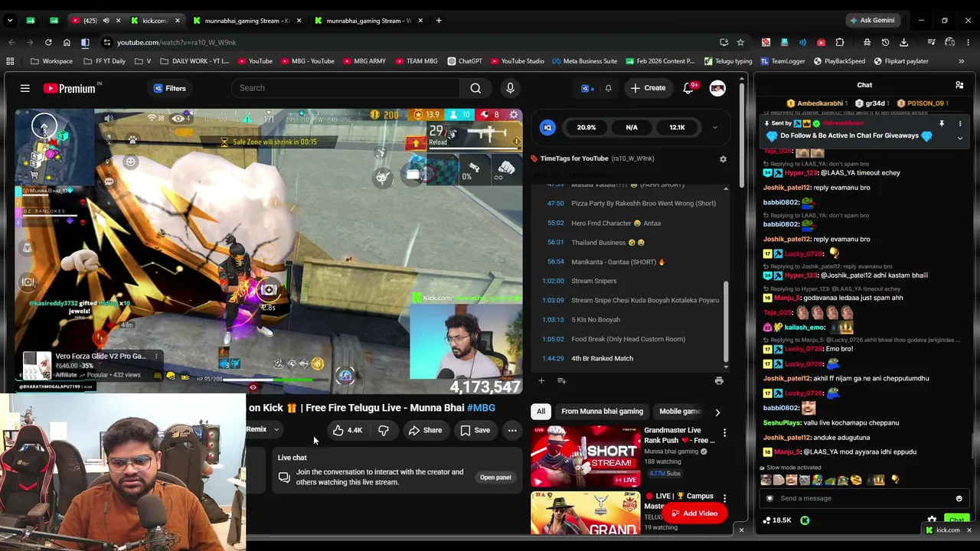Open the browser downloads icon
Screen dimensions: 980x551
904,42
